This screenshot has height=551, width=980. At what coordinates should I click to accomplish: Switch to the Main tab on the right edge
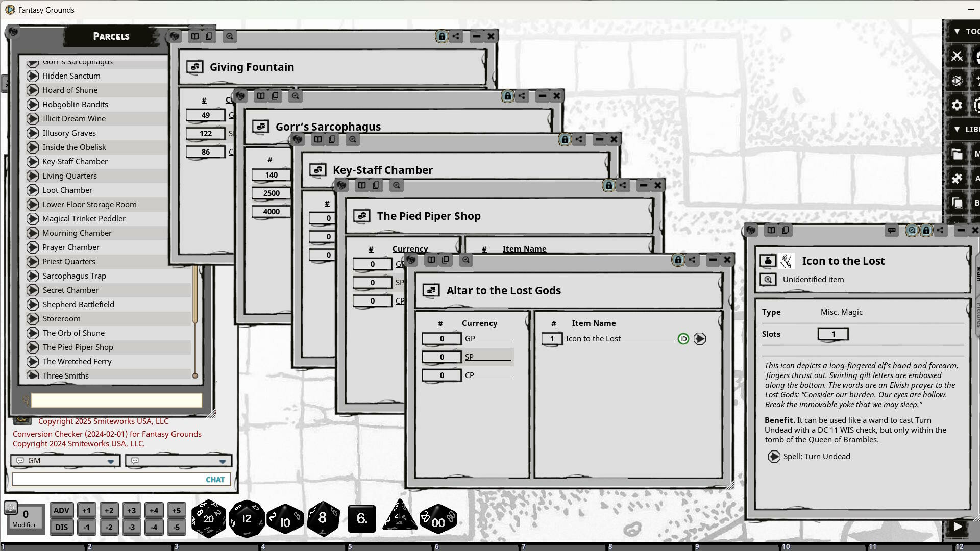977,274
